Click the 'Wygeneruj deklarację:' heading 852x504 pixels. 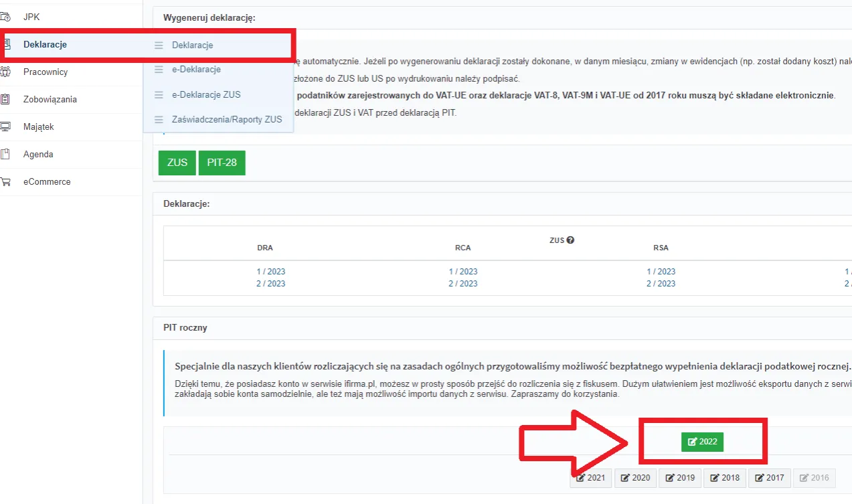pos(209,18)
